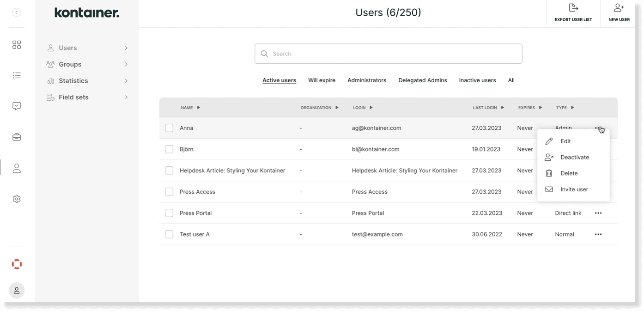Screen dimensions: 644x311
Task: Select the checkbox for Press Portal
Action: [x=169, y=213]
